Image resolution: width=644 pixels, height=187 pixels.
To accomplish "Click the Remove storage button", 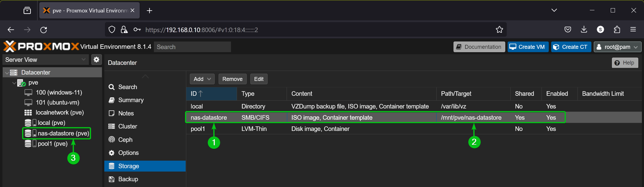I will (x=233, y=79).
